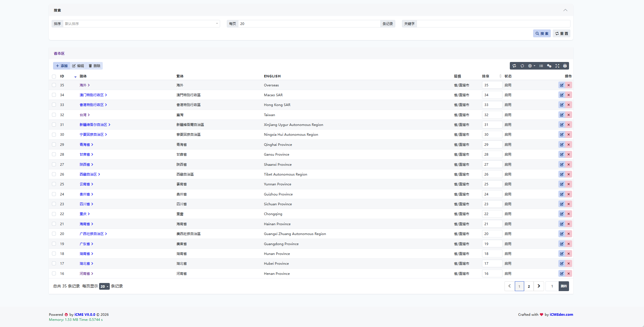
Task: Click the retweet-style toggle icon in the dark toolbar
Action: pos(514,66)
